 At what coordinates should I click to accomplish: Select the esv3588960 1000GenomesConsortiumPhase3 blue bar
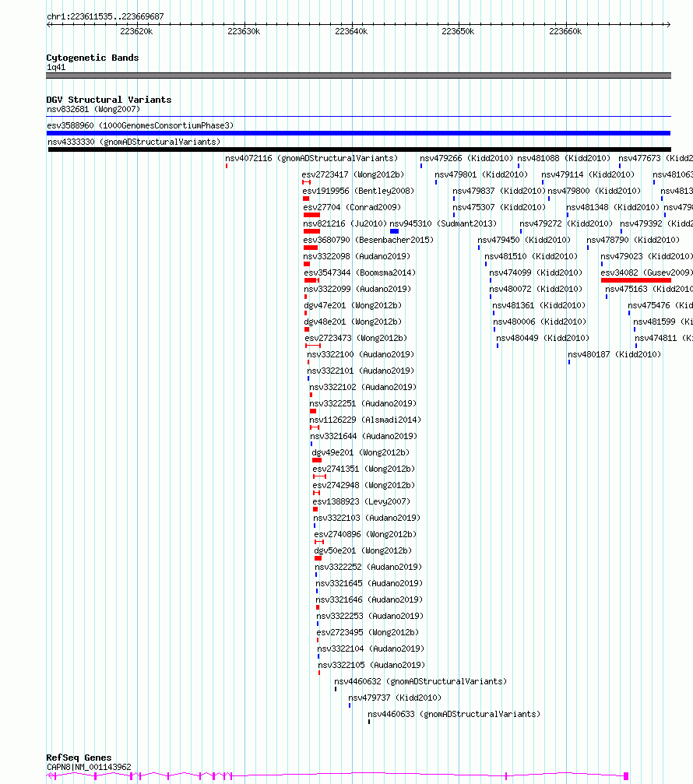click(x=358, y=133)
